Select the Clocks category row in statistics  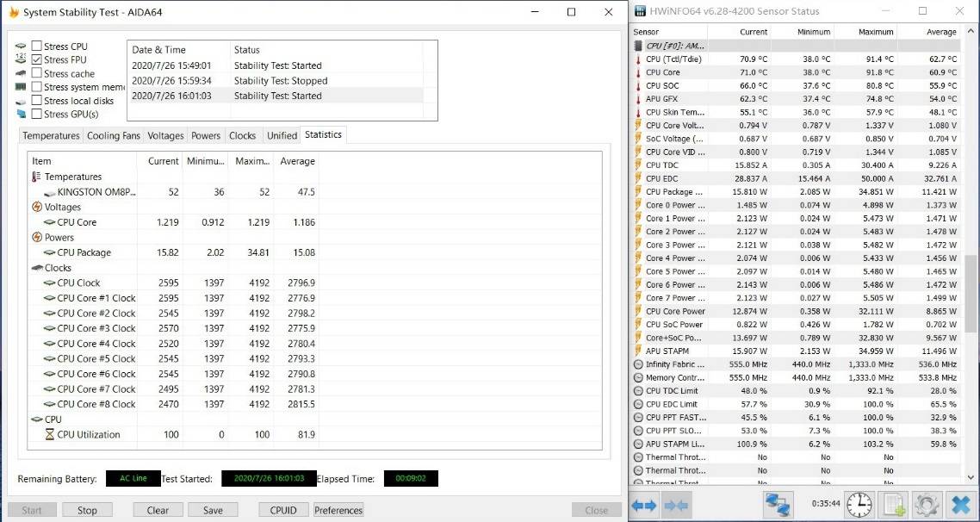59,268
